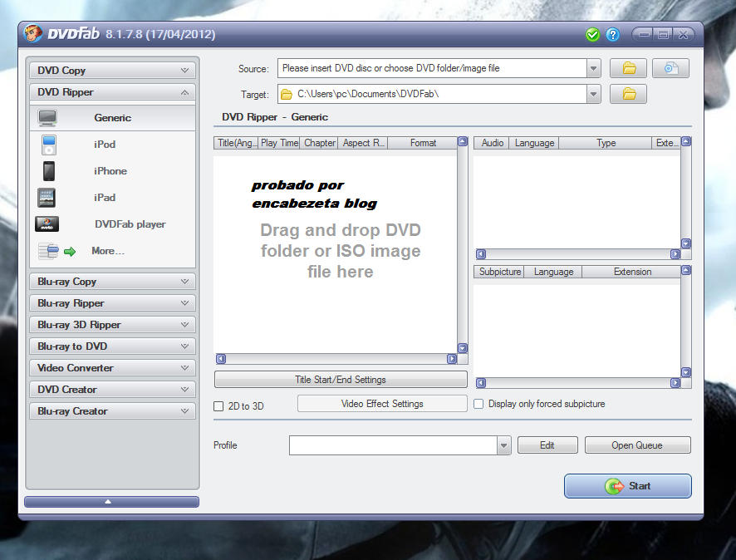Click the Extension column header

pyautogui.click(x=632, y=272)
